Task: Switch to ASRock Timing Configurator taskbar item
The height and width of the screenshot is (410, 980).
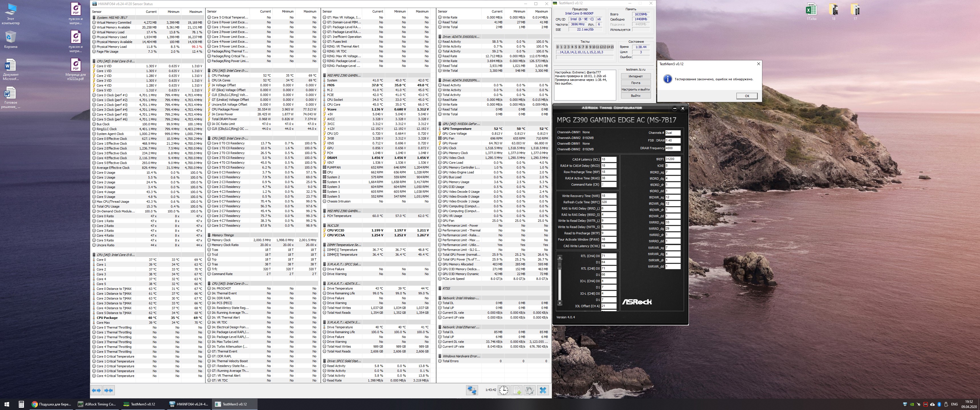Action: coord(97,404)
